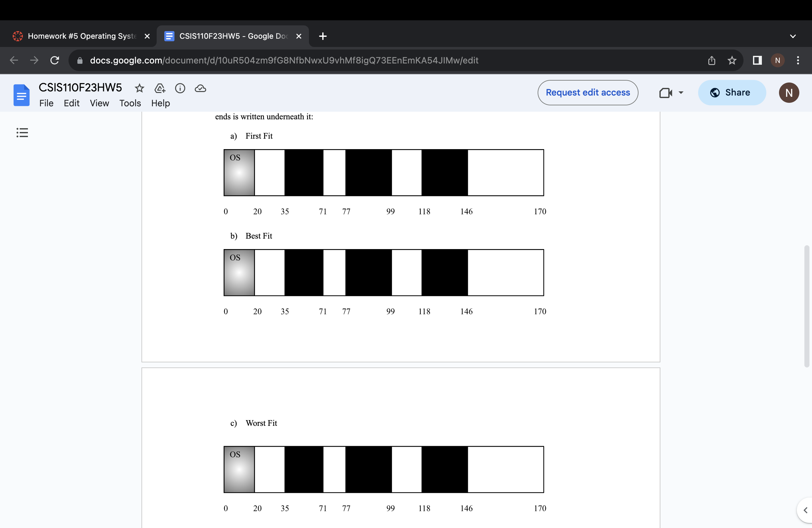812x528 pixels.
Task: Expand the tab search chevron
Action: click(x=793, y=36)
